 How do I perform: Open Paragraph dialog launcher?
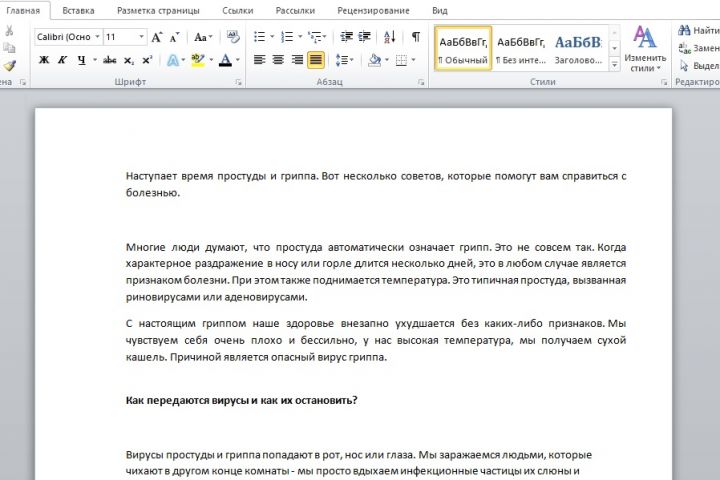point(421,82)
